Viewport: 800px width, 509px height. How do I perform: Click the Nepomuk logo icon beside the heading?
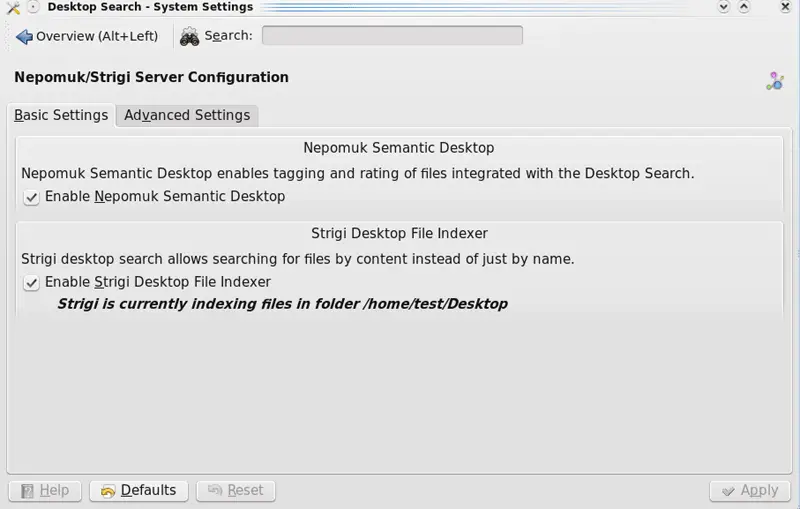775,81
